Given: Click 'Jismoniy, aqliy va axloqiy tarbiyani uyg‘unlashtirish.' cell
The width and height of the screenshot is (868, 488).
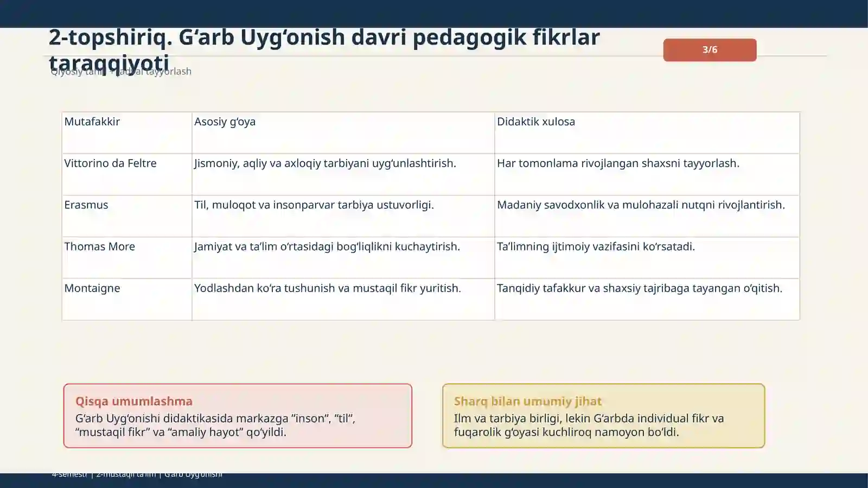Looking at the screenshot, I should pyautogui.click(x=343, y=175).
